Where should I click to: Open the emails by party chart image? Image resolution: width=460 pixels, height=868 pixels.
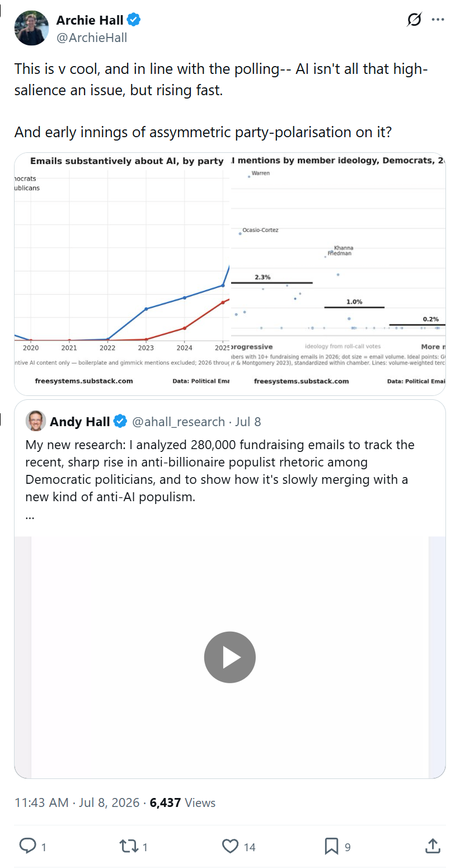(122, 274)
